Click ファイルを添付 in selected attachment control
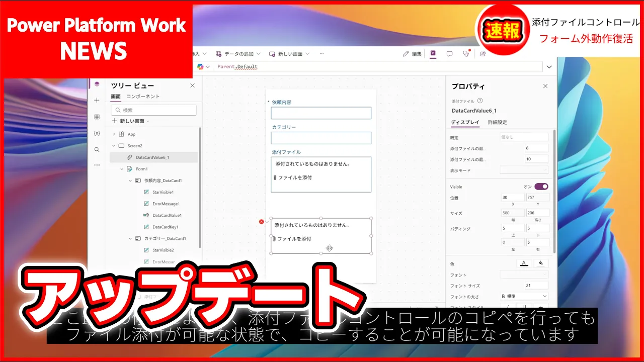Image resolution: width=644 pixels, height=362 pixels. click(x=294, y=239)
